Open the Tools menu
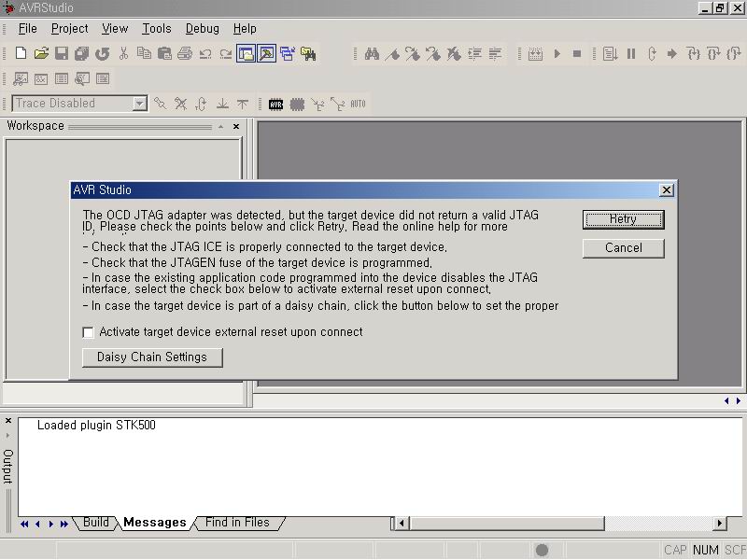The height and width of the screenshot is (560, 747). tap(157, 29)
